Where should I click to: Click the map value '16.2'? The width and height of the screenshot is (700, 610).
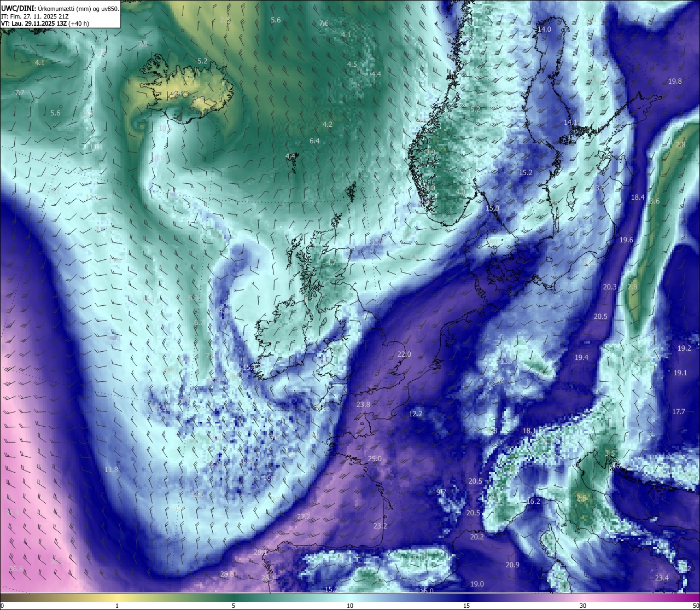tap(533, 501)
